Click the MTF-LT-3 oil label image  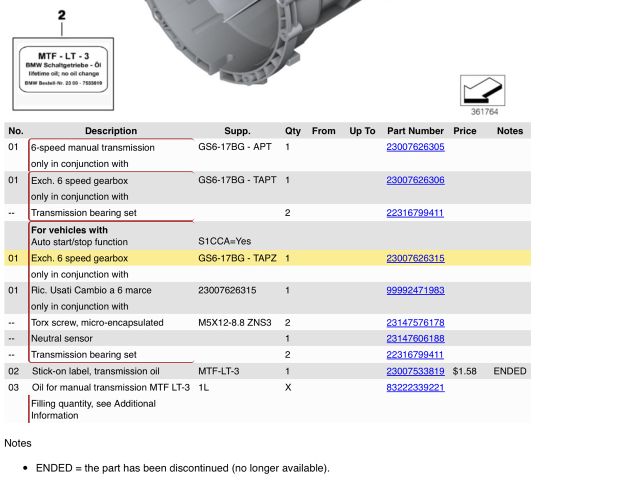(x=62, y=73)
